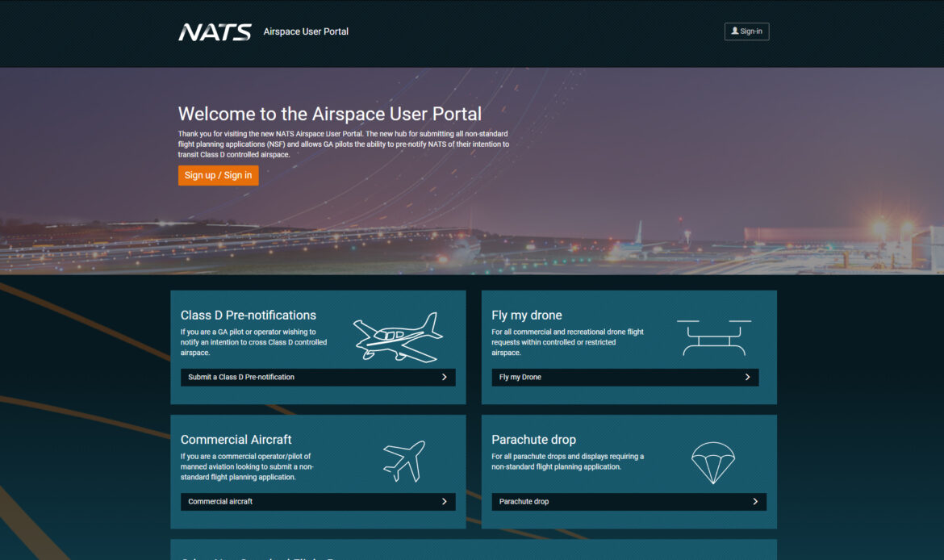Click the Parachute drop heading
The image size is (944, 560).
(534, 440)
